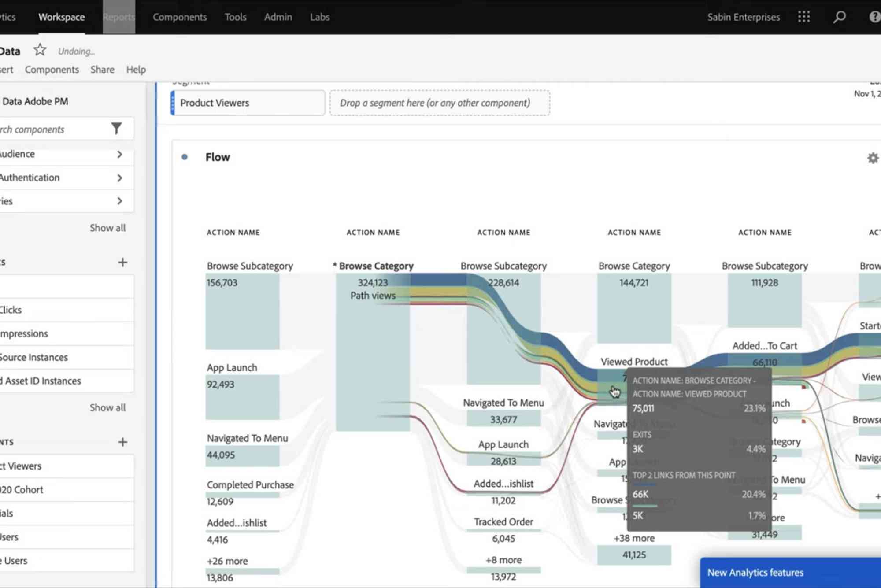Viewport: 881px width, 588px height.
Task: Click the search magnifier icon
Action: click(x=839, y=17)
